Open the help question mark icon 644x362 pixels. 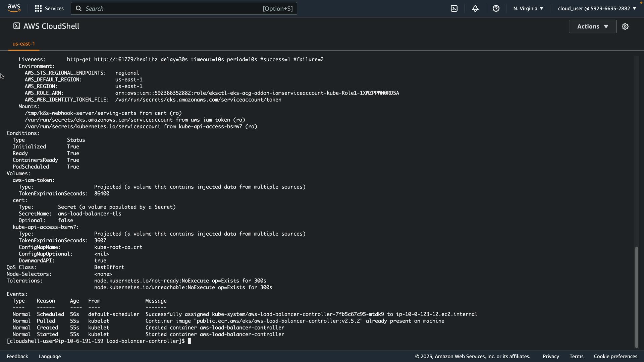pos(496,8)
